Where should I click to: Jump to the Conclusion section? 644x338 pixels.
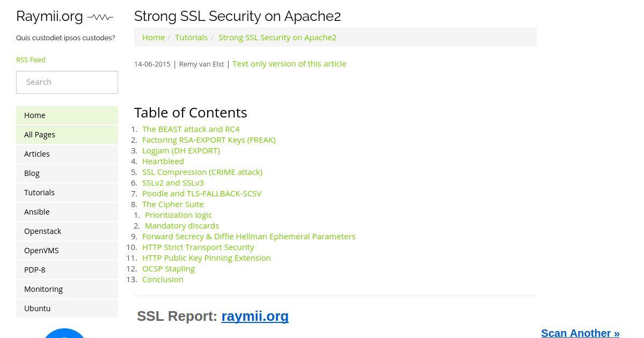[x=163, y=279]
